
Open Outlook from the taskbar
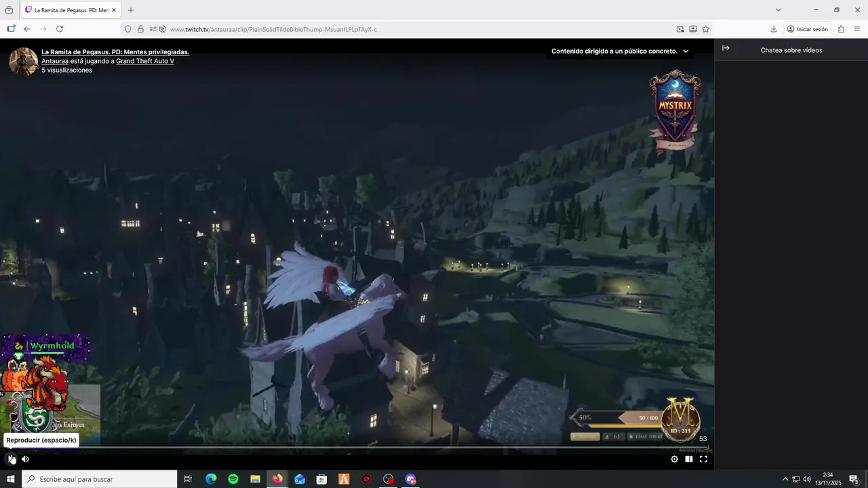tap(300, 479)
